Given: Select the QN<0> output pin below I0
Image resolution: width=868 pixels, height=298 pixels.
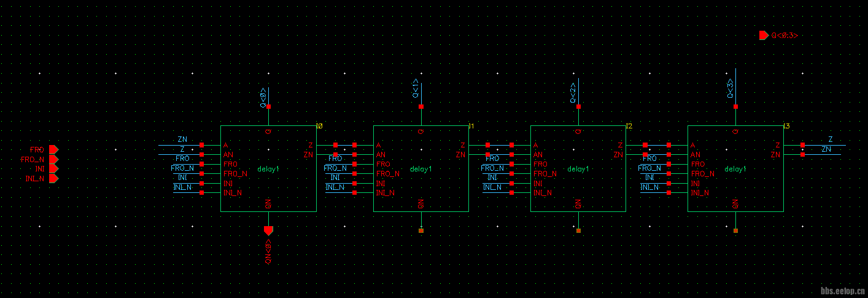Looking at the screenshot, I should coord(268,230).
